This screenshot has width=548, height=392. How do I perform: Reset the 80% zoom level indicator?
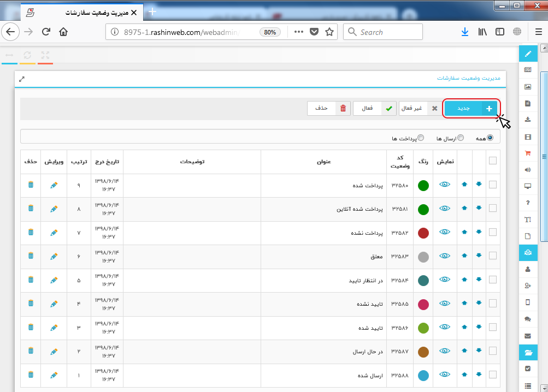270,32
